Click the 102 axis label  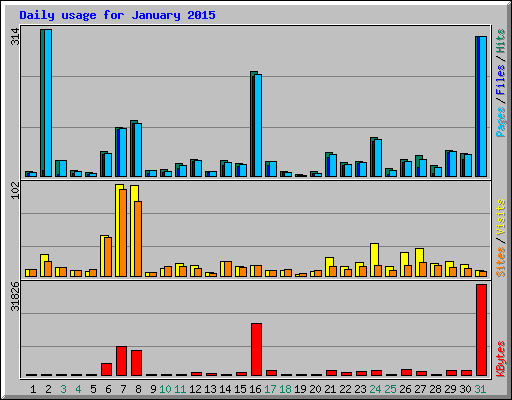click(x=15, y=191)
